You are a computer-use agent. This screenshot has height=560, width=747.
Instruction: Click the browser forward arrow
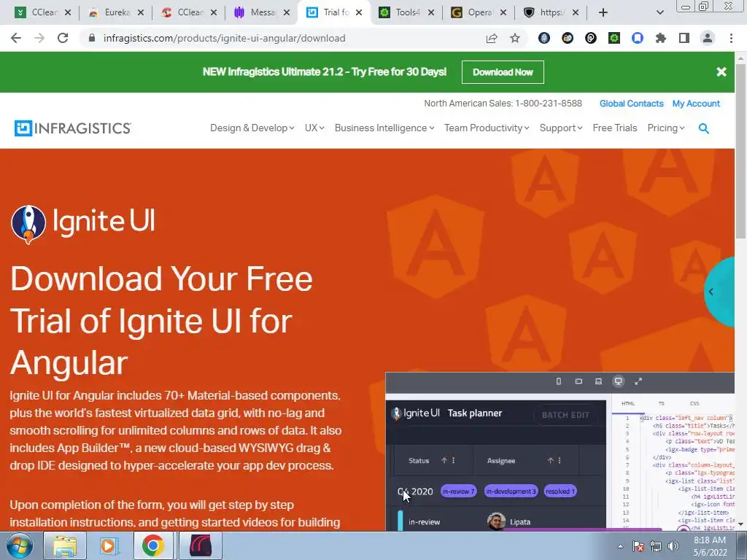coord(39,38)
